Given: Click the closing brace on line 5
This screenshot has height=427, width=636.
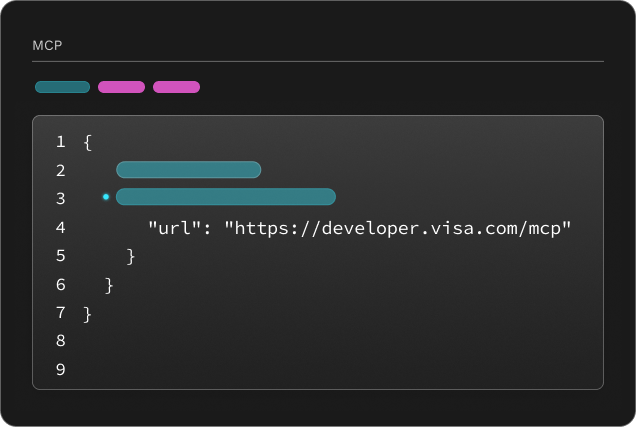Looking at the screenshot, I should pyautogui.click(x=131, y=257).
